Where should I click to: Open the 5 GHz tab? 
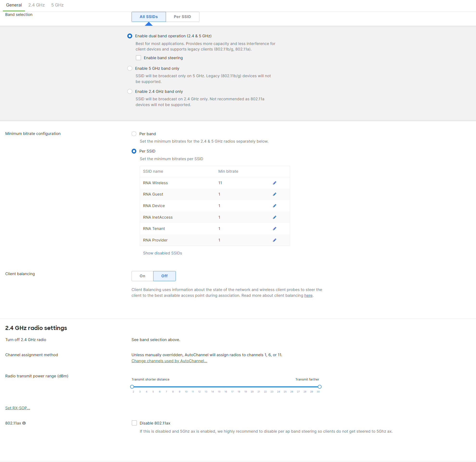(57, 5)
